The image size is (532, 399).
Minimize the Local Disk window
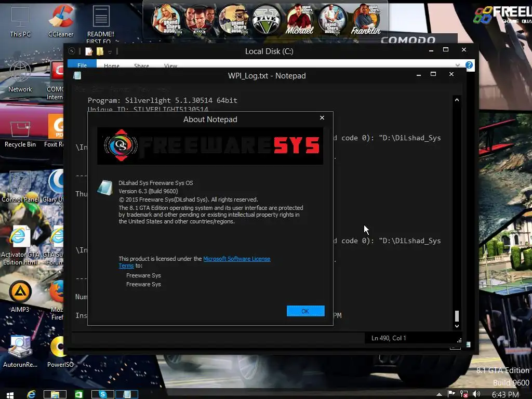point(431,50)
